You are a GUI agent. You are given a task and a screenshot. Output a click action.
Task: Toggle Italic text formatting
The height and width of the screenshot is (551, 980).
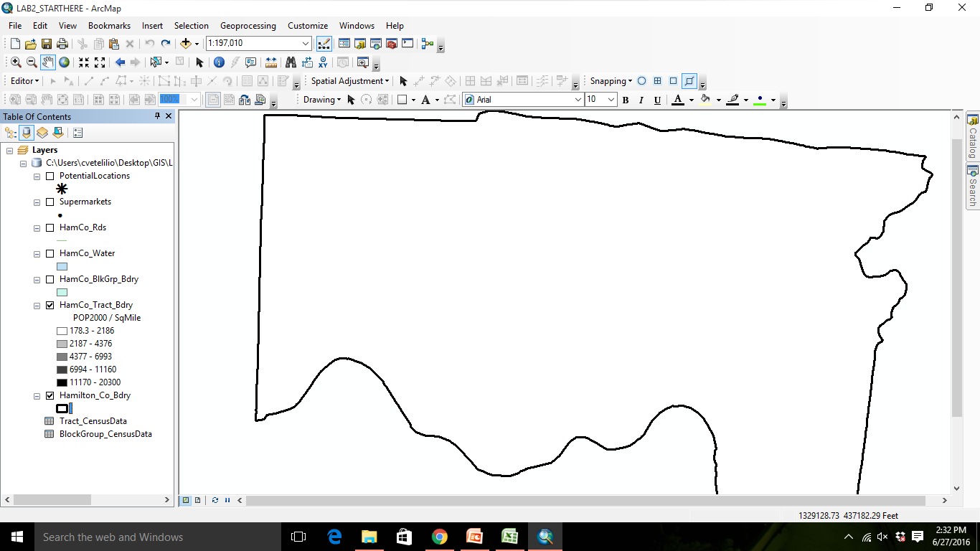point(641,100)
